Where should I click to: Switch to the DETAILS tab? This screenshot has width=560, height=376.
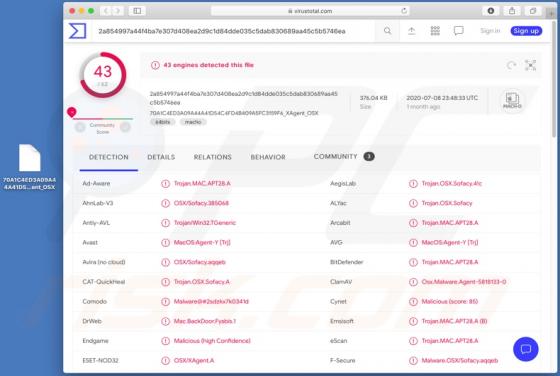161,157
